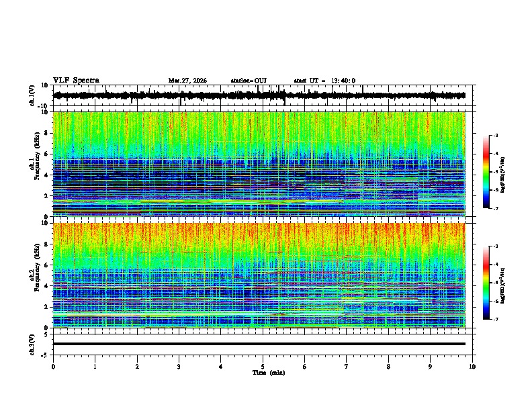The height and width of the screenshot is (411, 532).
Task: Click the "8" tick on the Time axis
Action: click(x=388, y=367)
